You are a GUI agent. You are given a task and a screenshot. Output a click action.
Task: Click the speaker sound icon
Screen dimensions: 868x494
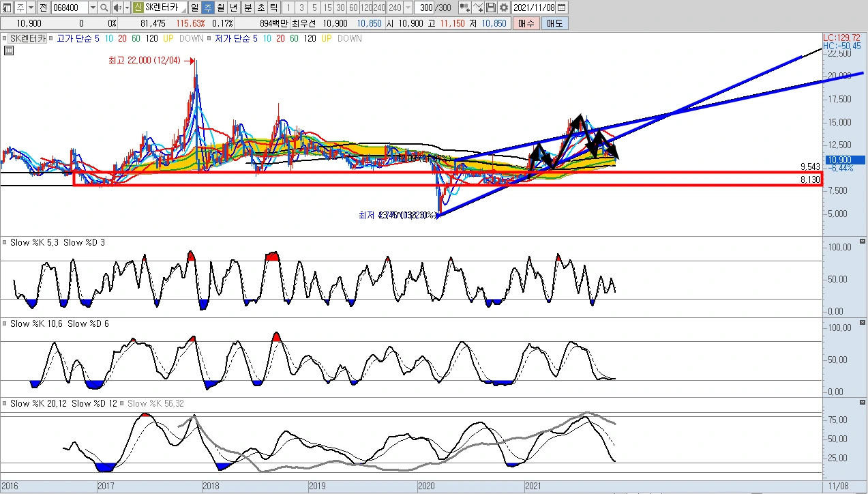tap(117, 8)
